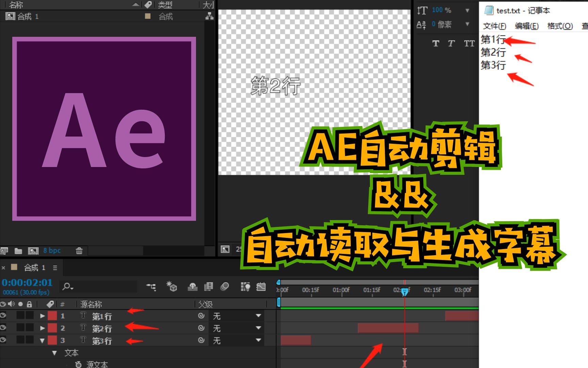Click the vertical scale icon in Character panel

point(422,10)
